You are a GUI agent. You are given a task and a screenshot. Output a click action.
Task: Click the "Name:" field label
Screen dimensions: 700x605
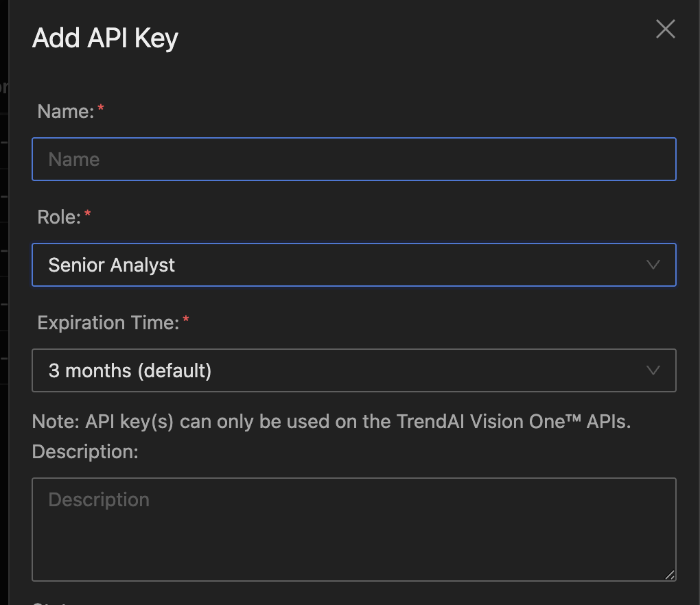pos(65,111)
